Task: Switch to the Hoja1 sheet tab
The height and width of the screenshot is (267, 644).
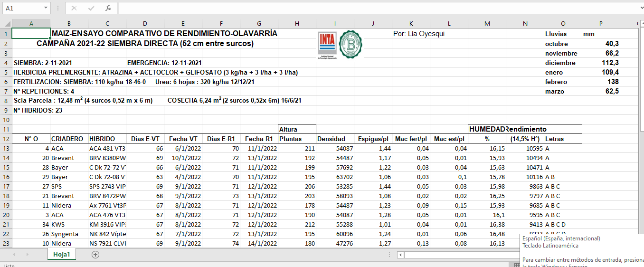Action: (x=62, y=254)
